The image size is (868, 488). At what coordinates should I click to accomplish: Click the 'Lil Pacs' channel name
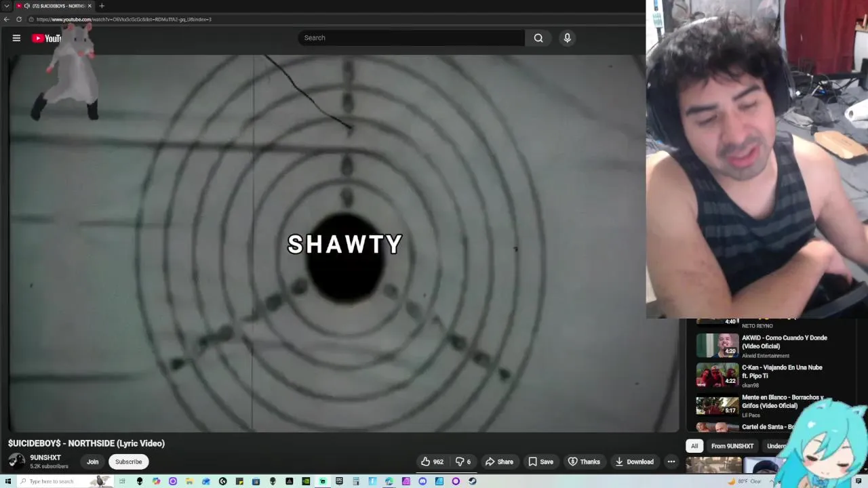[751, 415]
